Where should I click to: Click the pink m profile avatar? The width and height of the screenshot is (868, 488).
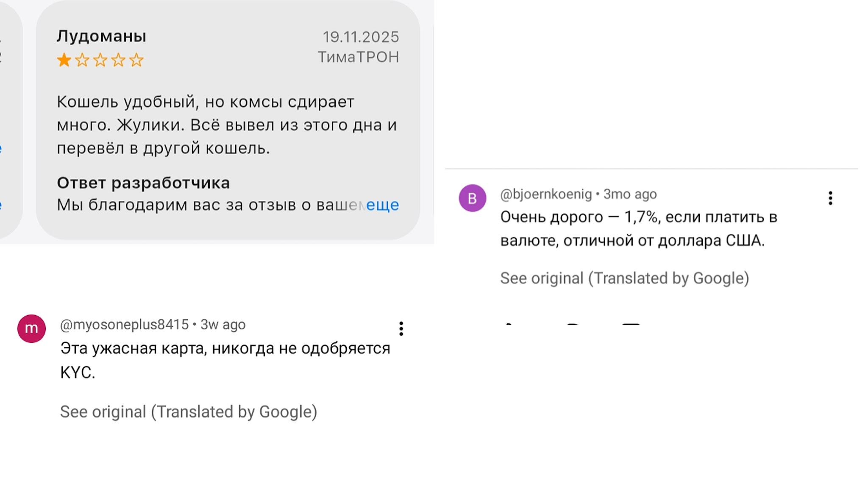pyautogui.click(x=31, y=328)
